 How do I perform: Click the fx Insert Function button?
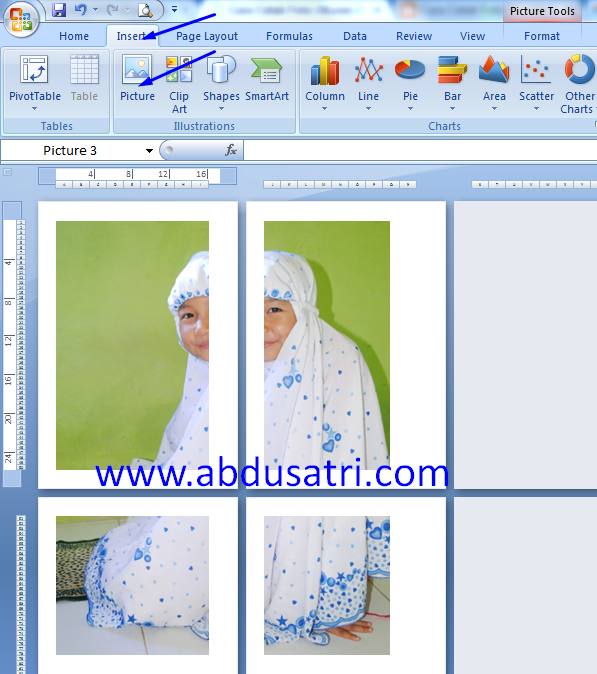click(231, 150)
